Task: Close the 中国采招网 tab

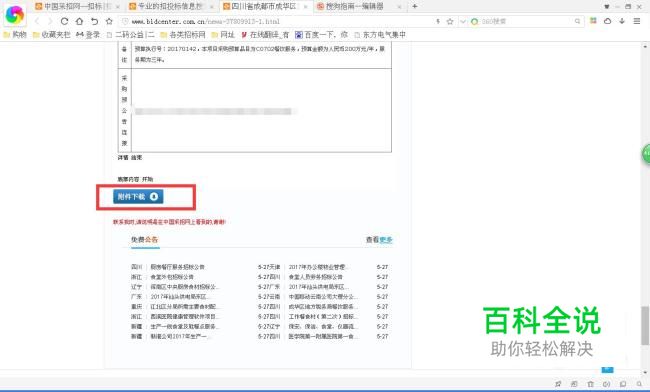Action: (x=118, y=7)
